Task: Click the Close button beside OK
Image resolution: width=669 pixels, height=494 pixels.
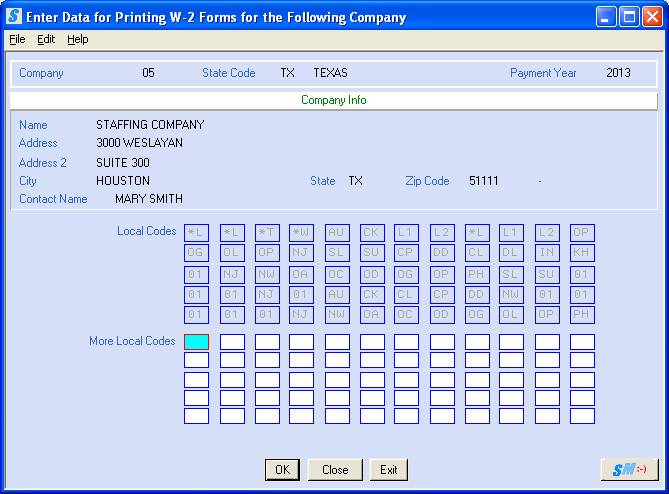Action: tap(335, 470)
